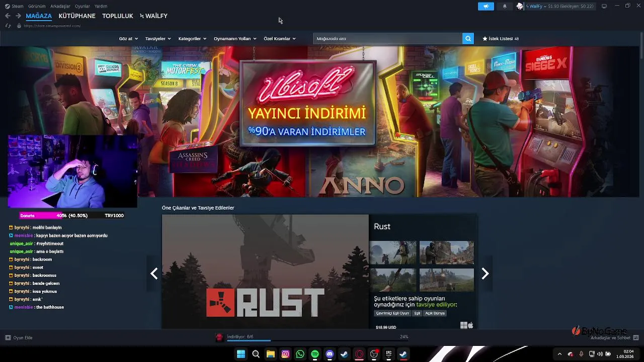Click the $18.99 USD price

point(386,327)
